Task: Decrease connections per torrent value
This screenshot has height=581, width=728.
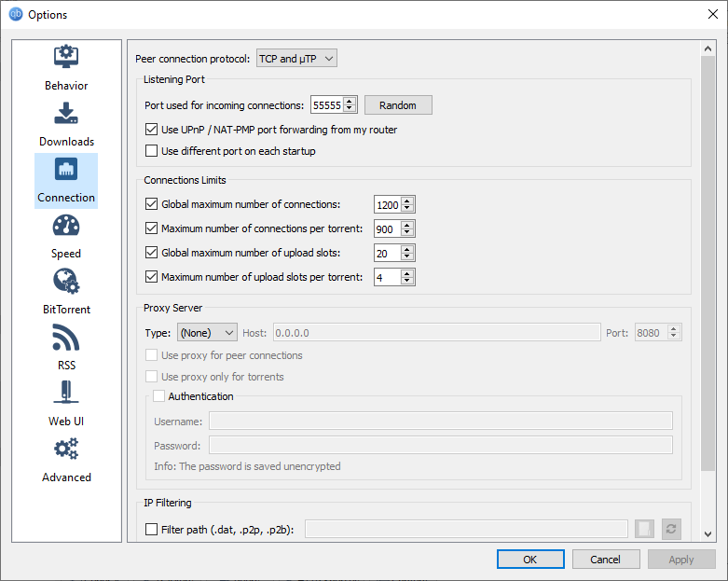Action: click(x=407, y=232)
